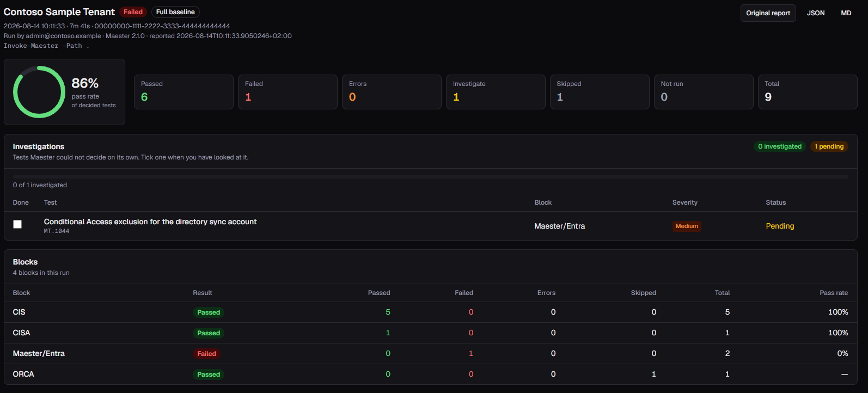The image size is (868, 393).
Task: Click the Medium severity badge
Action: [687, 226]
